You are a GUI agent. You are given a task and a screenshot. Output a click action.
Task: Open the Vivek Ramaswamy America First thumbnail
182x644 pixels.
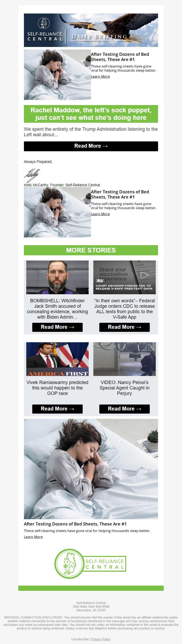coord(57,359)
